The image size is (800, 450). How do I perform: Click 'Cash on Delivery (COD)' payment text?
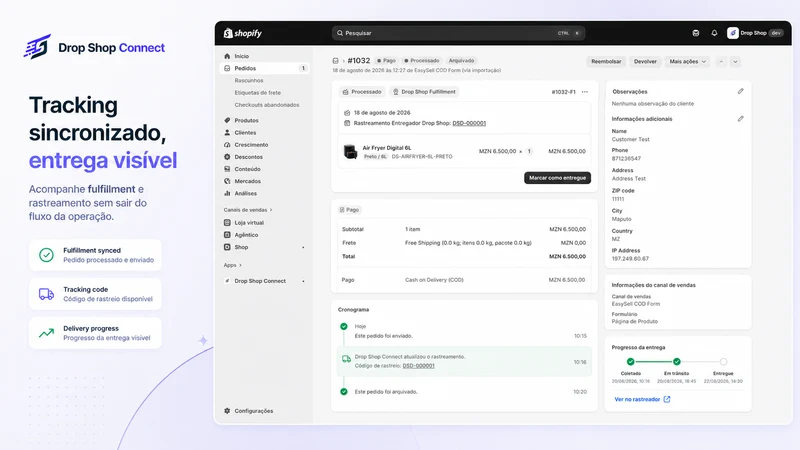coord(434,280)
